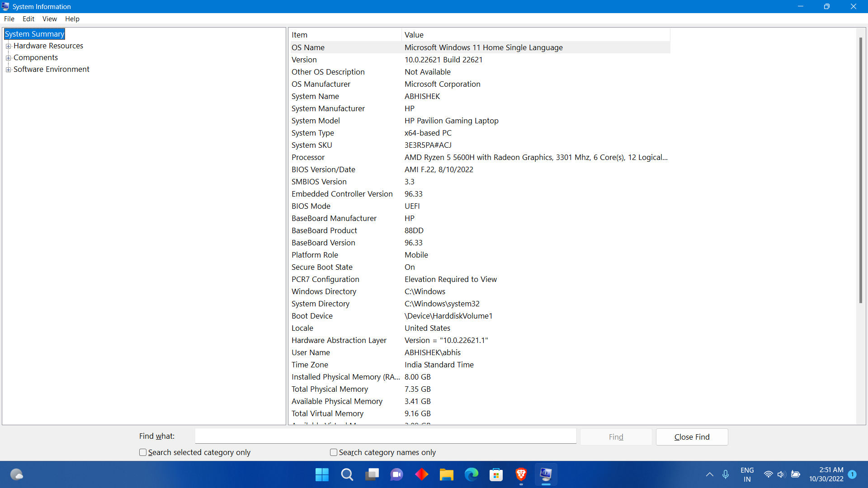
Task: Expand Hardware Resources tree node
Action: click(x=8, y=46)
